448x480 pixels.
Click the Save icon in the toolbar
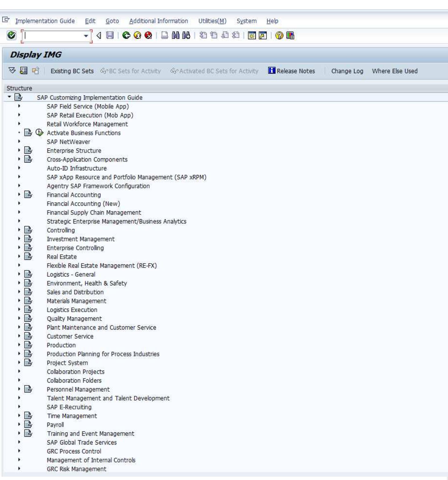click(110, 36)
